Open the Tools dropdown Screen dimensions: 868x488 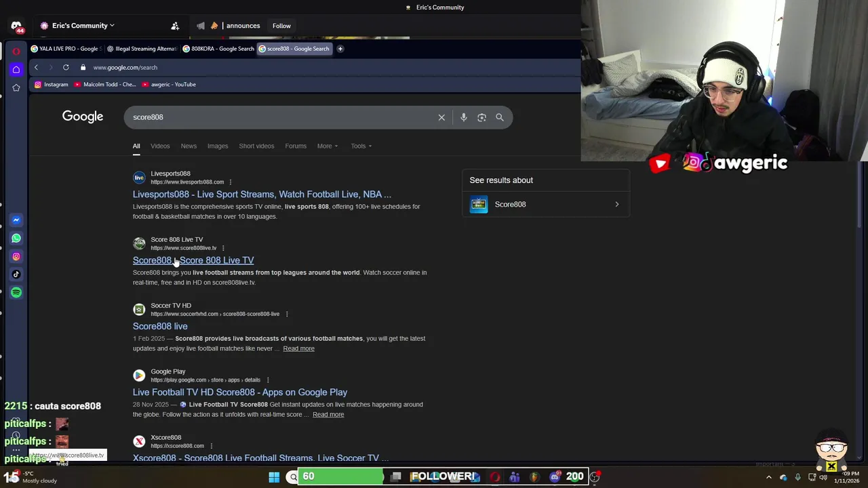[361, 146]
